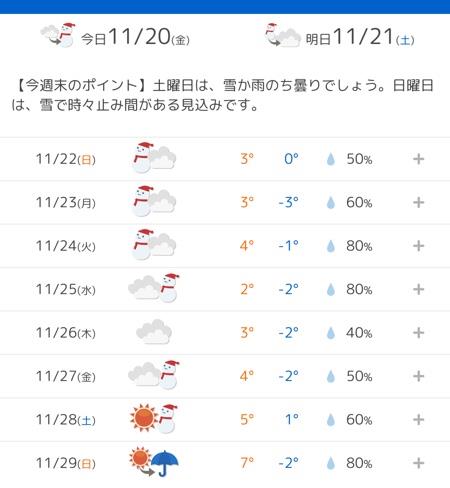The image size is (450, 488).
Task: Expand the 11/22 forecast plus icon
Action: pos(418,159)
